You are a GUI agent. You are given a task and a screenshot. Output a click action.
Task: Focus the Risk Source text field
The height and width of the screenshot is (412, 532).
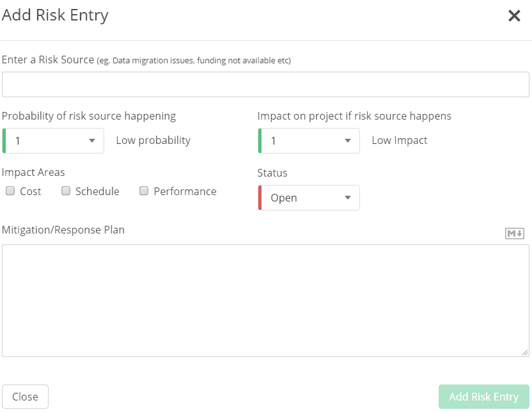coord(265,84)
